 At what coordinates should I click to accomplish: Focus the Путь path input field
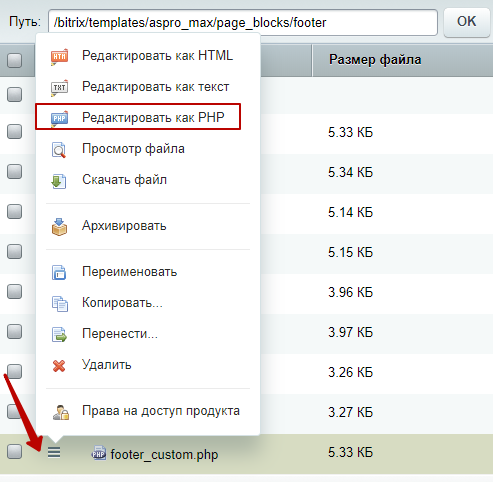tap(243, 23)
